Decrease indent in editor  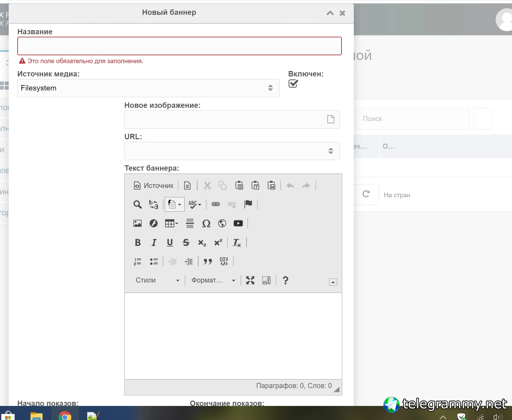173,261
